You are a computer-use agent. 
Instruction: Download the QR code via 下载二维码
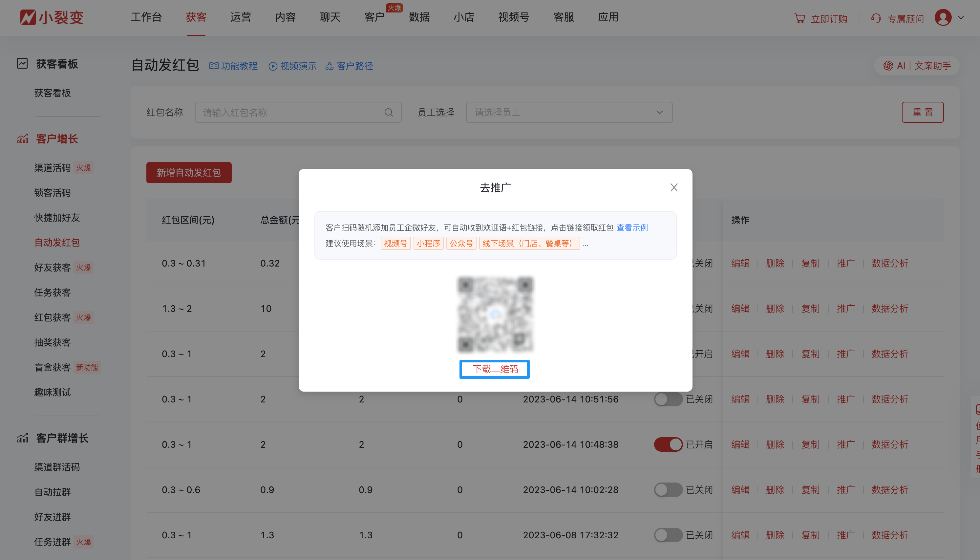coord(495,369)
